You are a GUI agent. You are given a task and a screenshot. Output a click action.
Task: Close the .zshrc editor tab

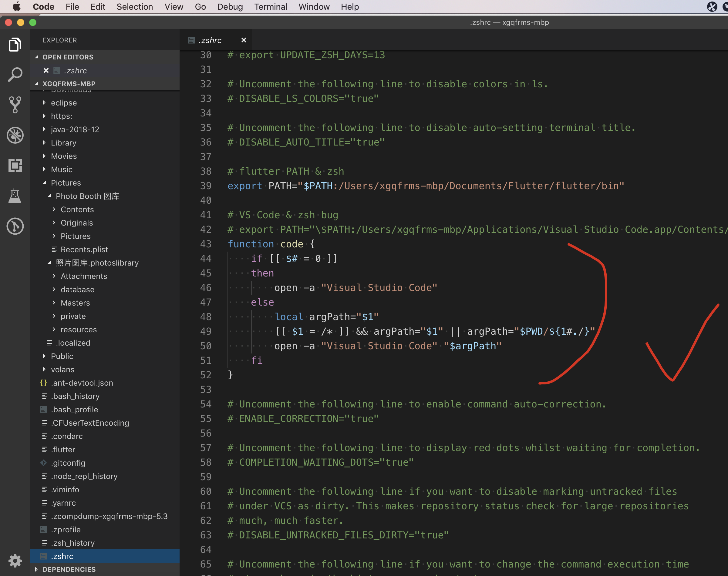(x=244, y=40)
